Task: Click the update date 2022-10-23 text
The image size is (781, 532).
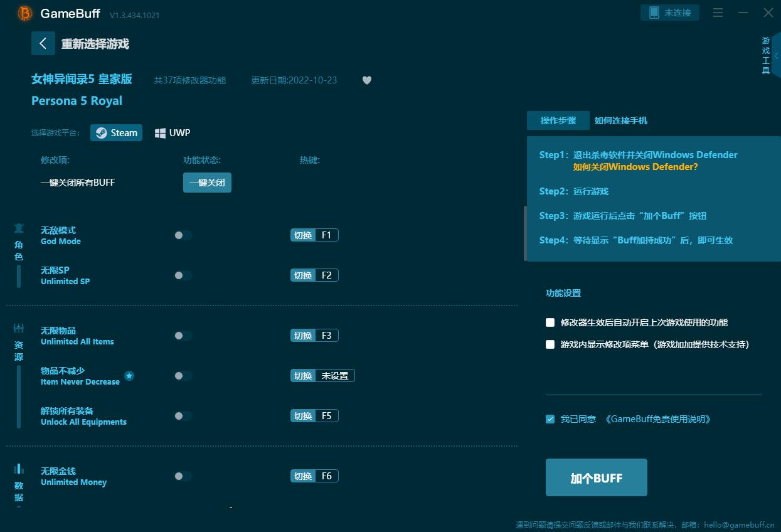Action: (294, 80)
